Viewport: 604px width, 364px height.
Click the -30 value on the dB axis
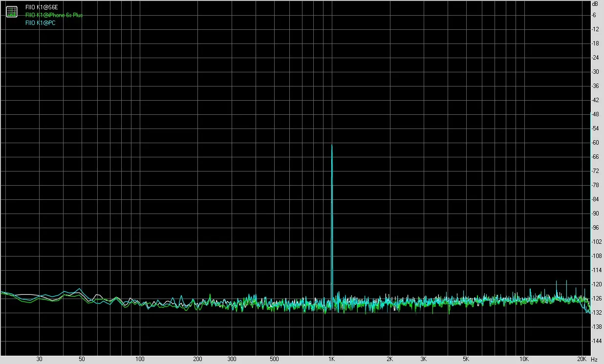(x=595, y=72)
